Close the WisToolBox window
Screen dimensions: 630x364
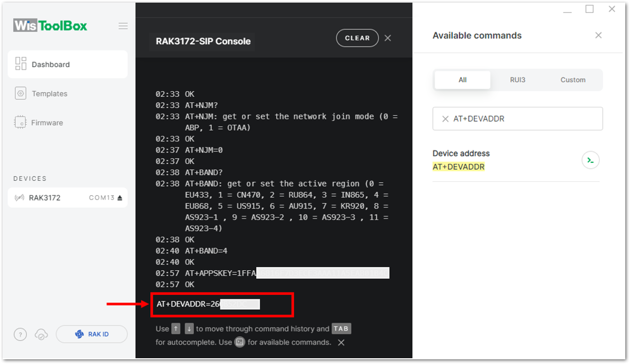[x=612, y=9]
